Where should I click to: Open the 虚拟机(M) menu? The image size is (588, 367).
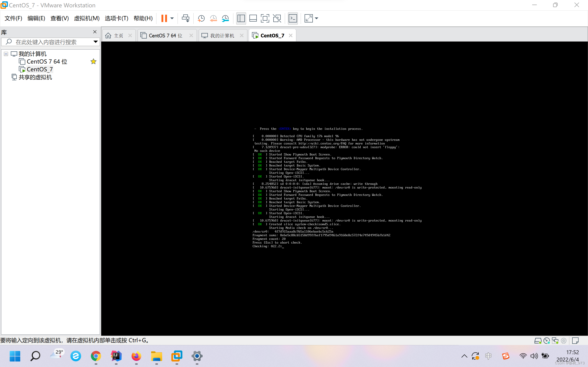click(x=87, y=18)
